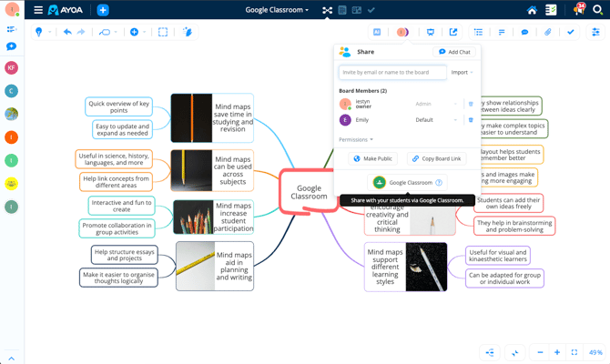Image resolution: width=610 pixels, height=364 pixels.
Task: Expand the bottom sidebar chevron
Action: coord(11,359)
